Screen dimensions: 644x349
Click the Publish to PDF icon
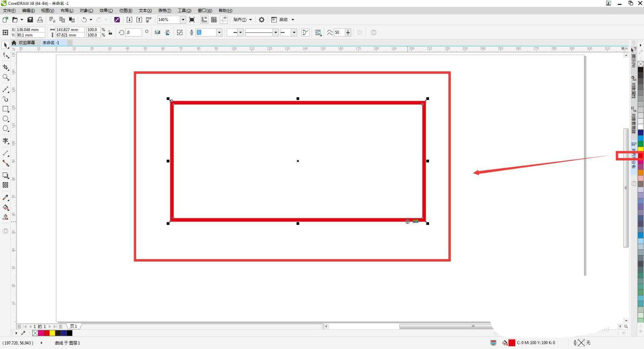[149, 19]
